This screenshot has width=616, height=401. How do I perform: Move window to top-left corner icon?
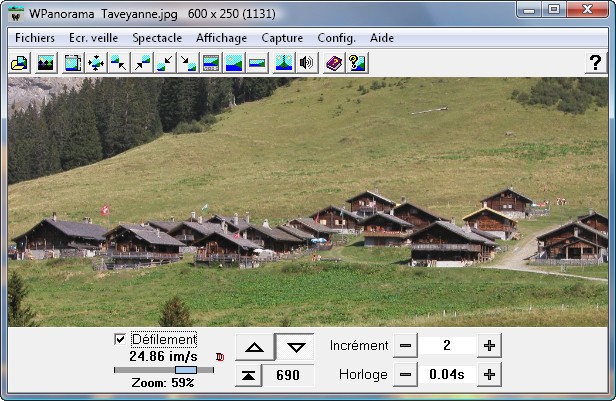119,63
